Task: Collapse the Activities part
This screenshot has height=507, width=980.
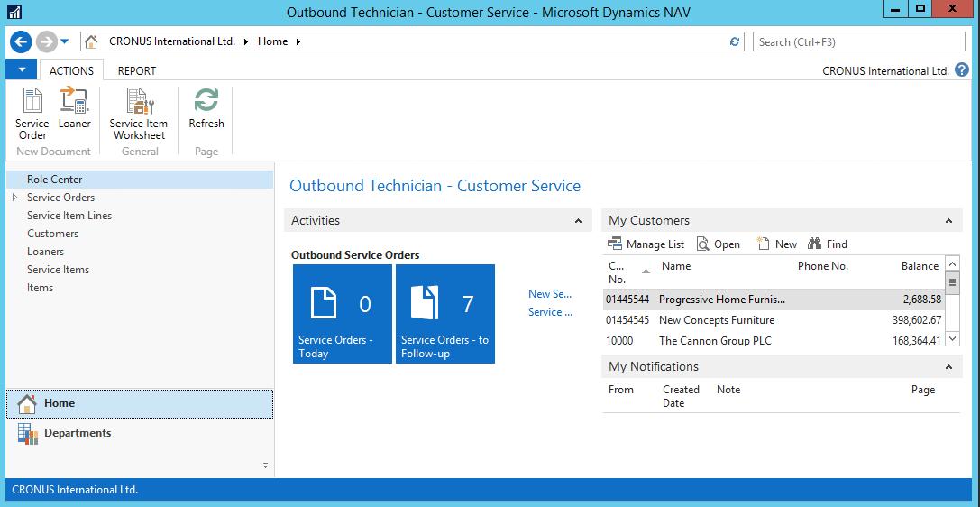Action: point(578,221)
